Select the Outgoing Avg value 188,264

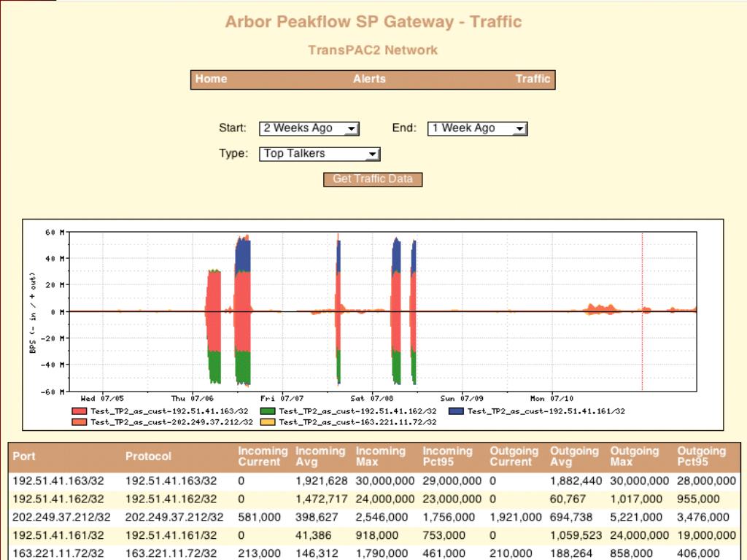pos(571,553)
